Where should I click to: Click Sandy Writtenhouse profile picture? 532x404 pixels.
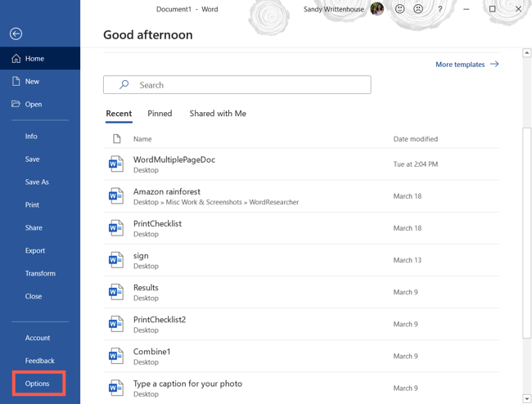(377, 9)
